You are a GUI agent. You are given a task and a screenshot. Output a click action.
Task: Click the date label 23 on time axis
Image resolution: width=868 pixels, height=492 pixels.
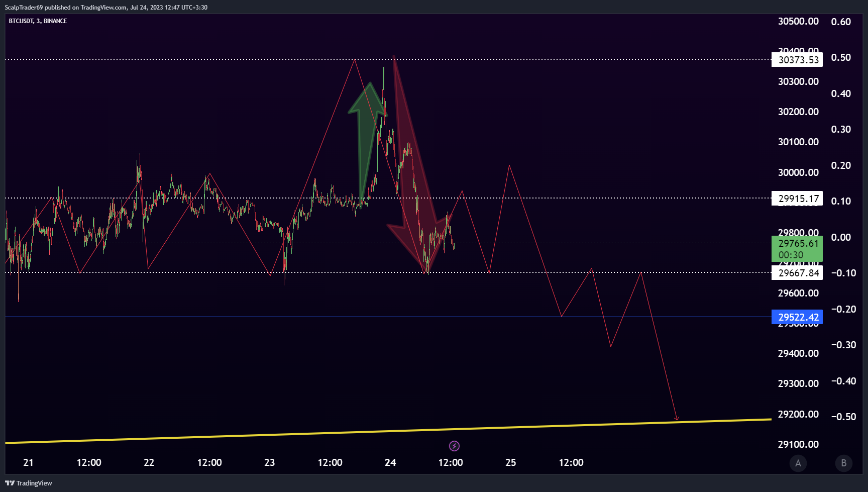[x=269, y=462]
